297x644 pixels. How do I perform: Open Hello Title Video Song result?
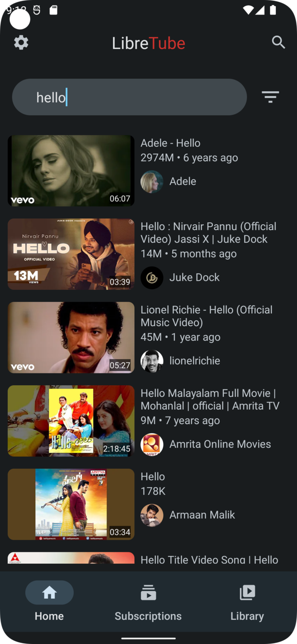tap(209, 560)
